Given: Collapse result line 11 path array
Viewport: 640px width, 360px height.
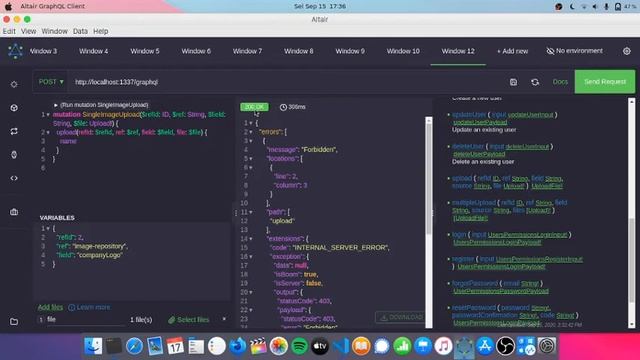Looking at the screenshot, I should point(251,212).
